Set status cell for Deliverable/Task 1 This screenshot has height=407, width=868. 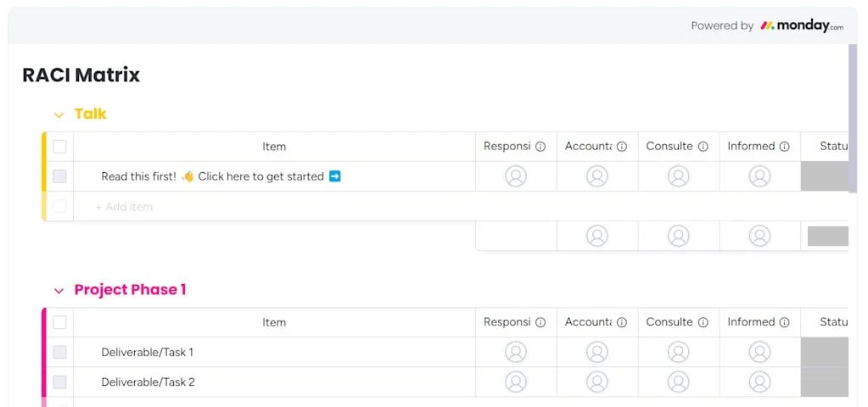(825, 352)
